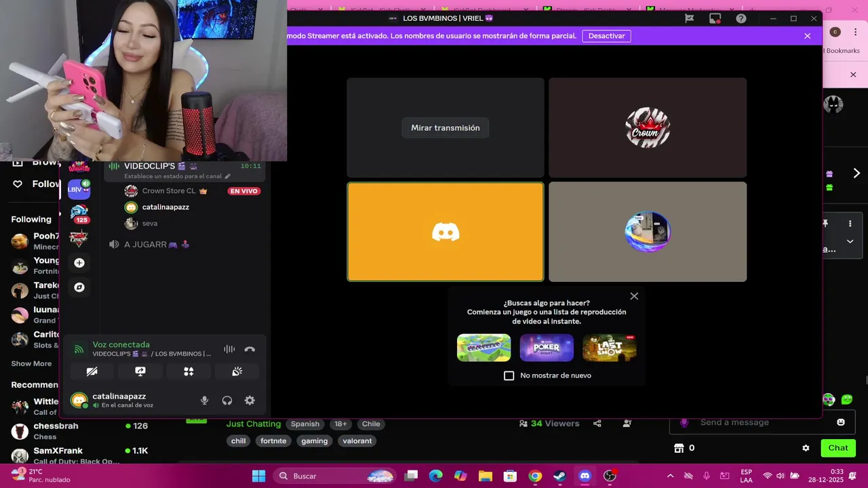The width and height of the screenshot is (868, 488).
Task: Click seva in the voice channel list
Action: click(x=149, y=223)
